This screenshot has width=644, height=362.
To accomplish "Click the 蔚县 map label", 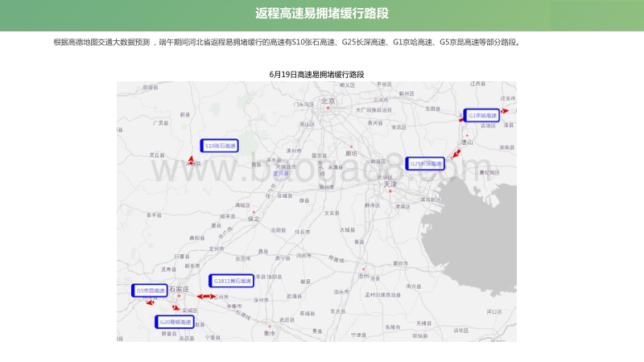I will pos(185,115).
